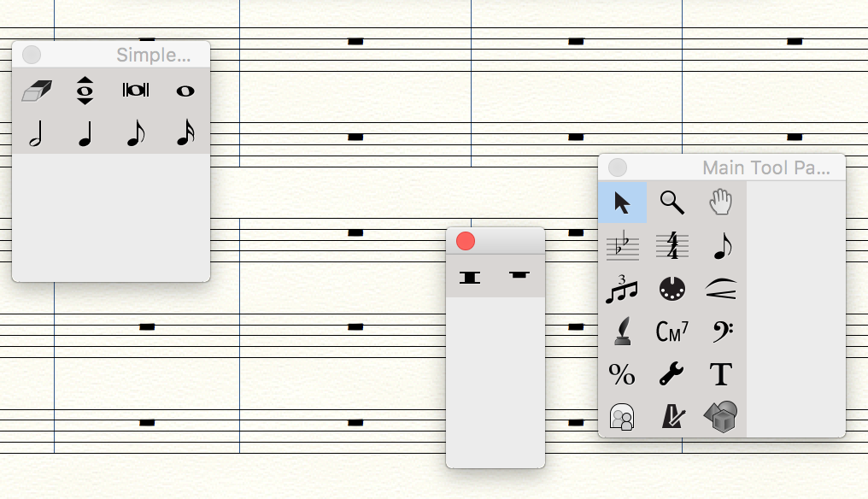
Task: Select the sixteenth note duration
Action: tap(185, 135)
